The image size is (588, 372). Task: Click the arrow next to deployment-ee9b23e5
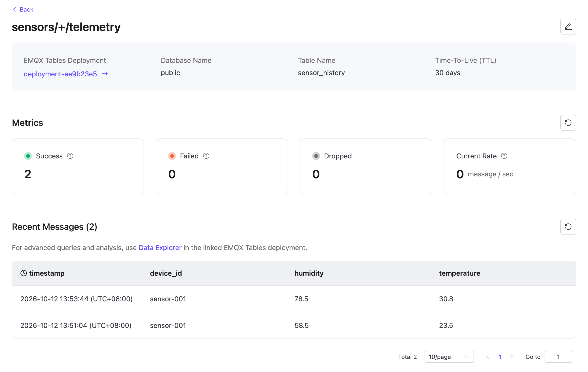105,74
